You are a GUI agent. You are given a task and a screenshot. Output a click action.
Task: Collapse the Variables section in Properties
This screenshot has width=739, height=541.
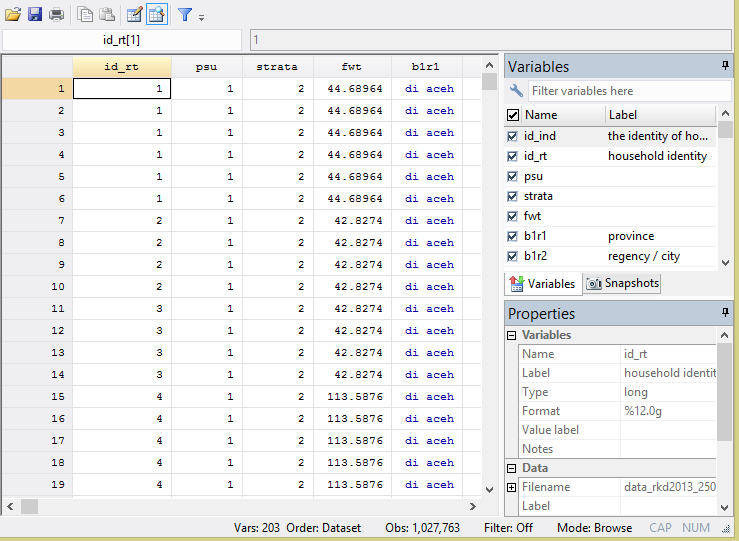512,335
